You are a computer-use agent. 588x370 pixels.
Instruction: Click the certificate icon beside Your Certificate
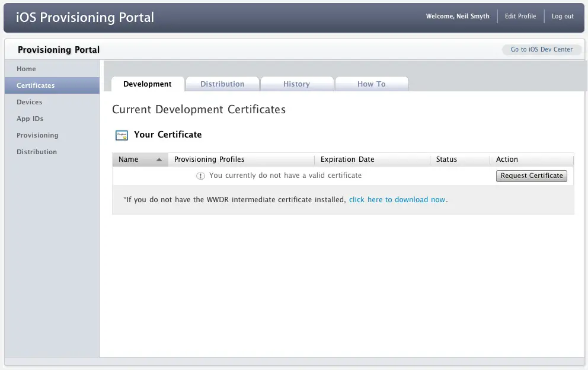pos(122,135)
